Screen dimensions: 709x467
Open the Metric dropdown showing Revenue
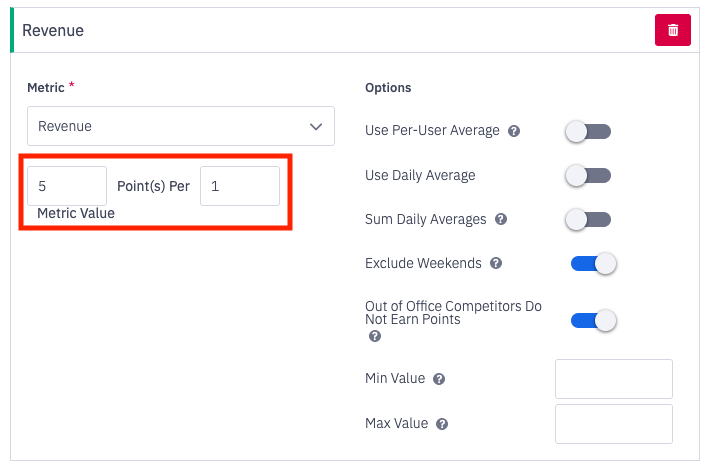pyautogui.click(x=170, y=127)
